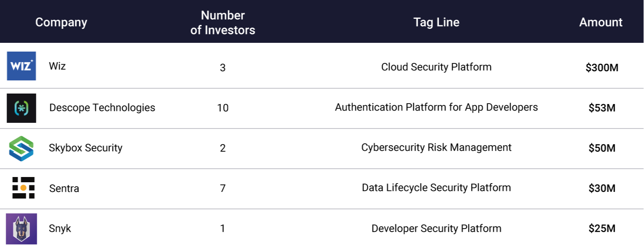Click Cloud Security Platform tag line

436,67
